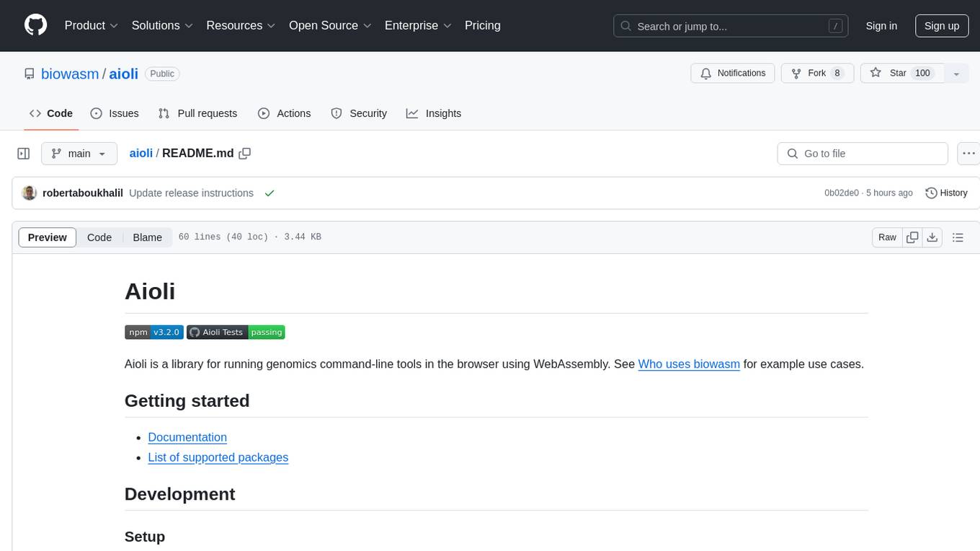Switch to the Pull requests tab

tap(197, 113)
